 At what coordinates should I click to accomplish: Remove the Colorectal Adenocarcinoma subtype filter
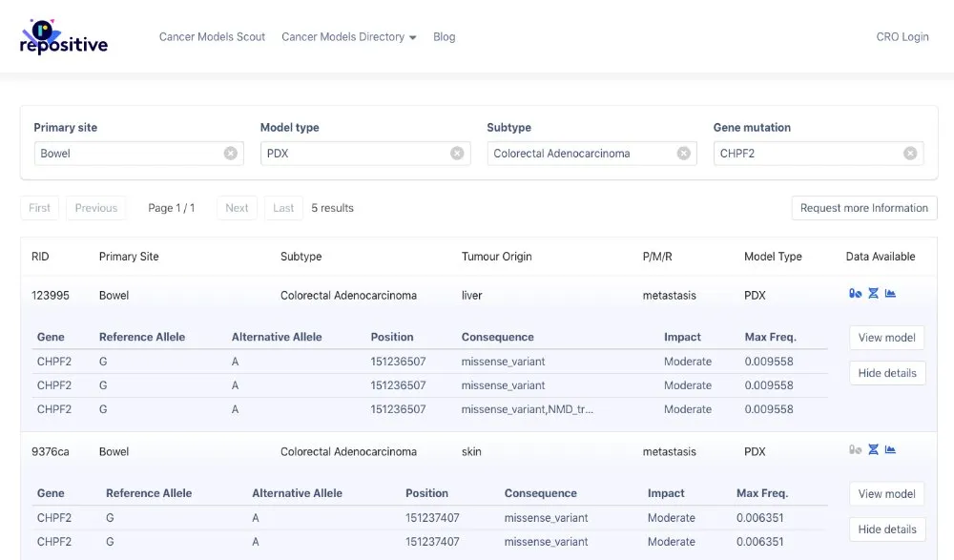tap(683, 153)
